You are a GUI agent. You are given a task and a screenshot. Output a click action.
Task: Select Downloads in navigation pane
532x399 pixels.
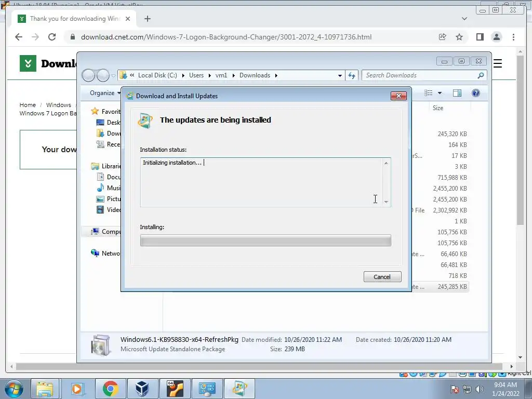point(108,134)
